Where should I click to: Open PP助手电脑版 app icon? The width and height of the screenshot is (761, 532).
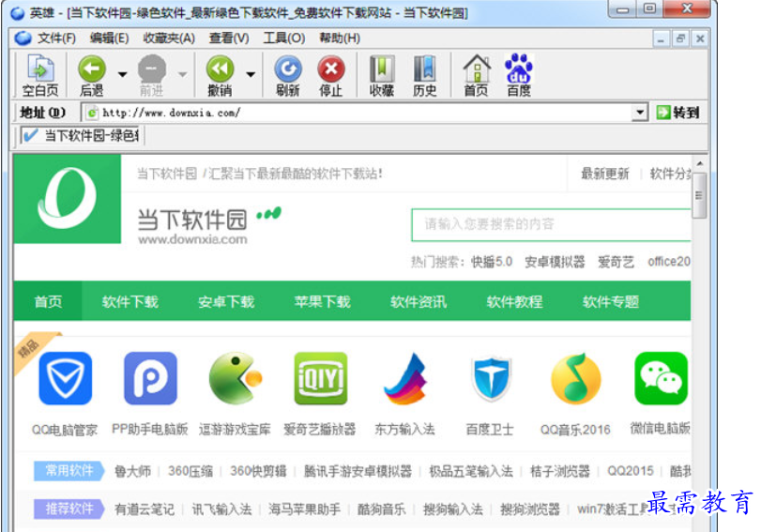point(150,378)
